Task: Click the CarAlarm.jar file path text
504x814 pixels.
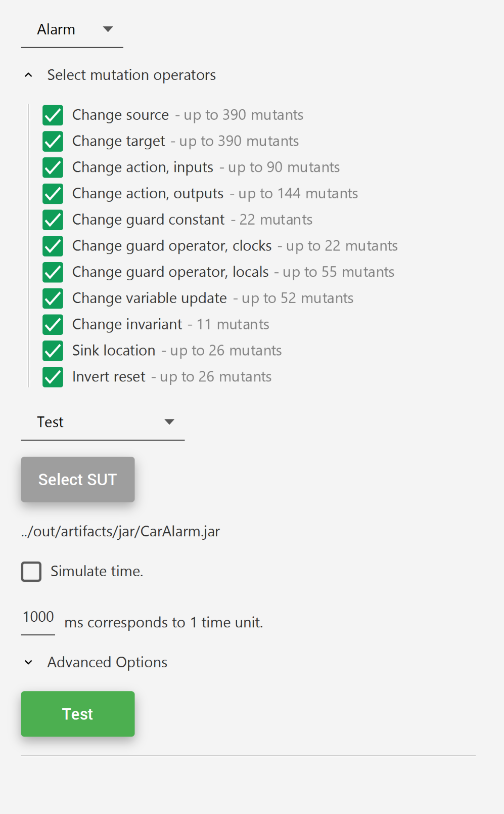Action: [121, 532]
